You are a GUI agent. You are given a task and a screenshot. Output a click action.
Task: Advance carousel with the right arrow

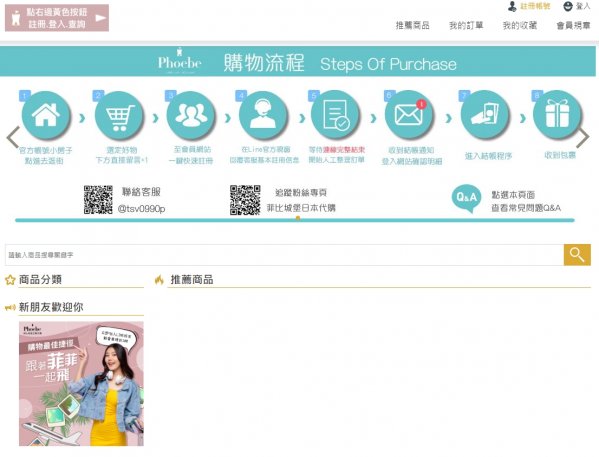[x=583, y=138]
